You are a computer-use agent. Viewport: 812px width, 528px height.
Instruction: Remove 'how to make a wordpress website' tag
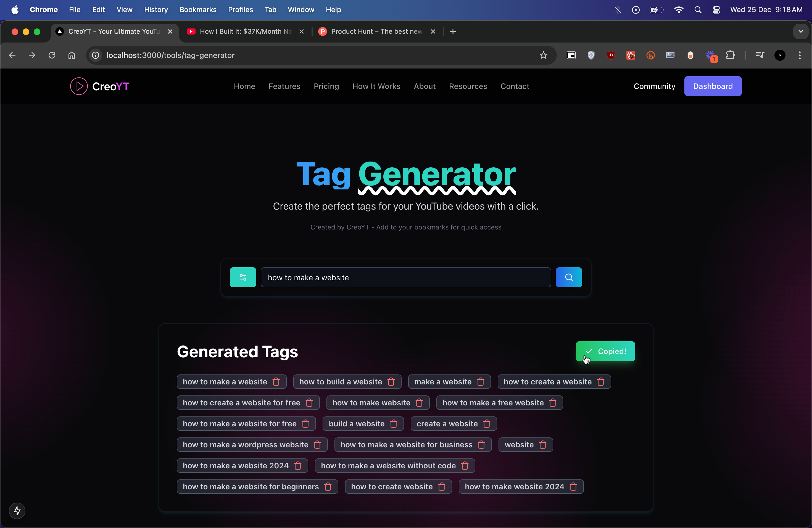tap(317, 445)
